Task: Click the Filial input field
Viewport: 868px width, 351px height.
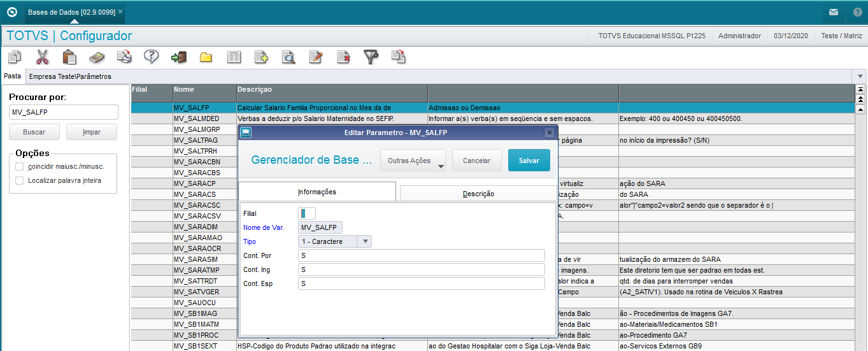Action: click(307, 213)
